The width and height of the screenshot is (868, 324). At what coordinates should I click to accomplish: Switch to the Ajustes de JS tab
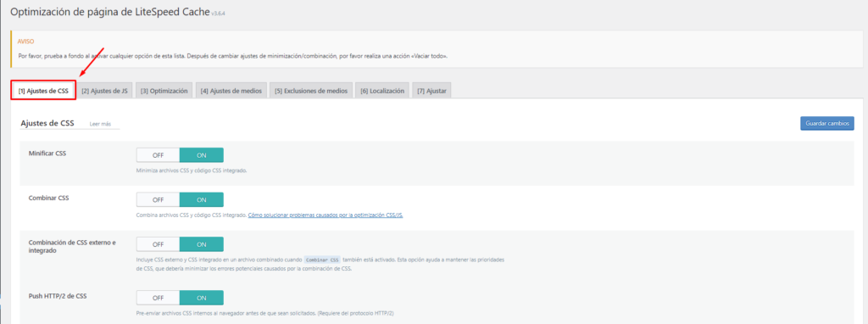tap(104, 91)
